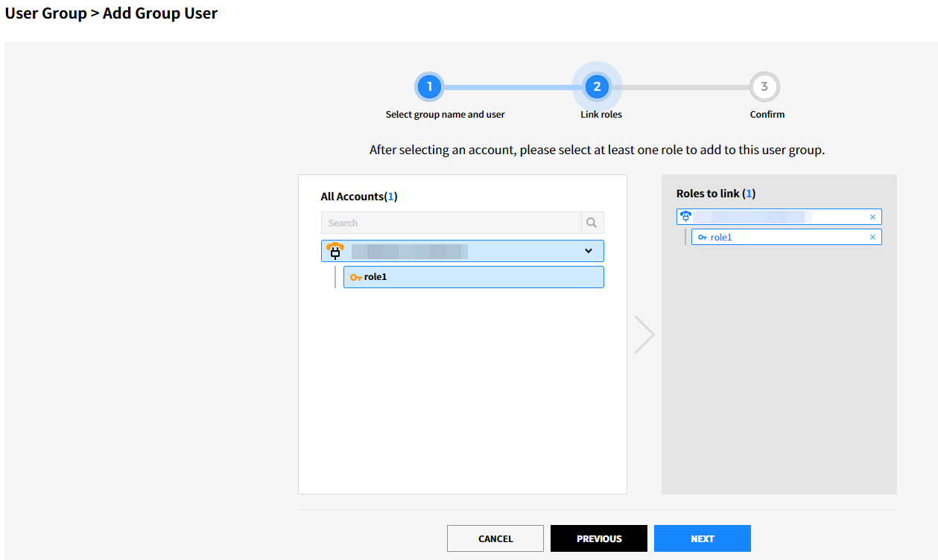
Task: Select the account row in All Accounts
Action: (462, 251)
